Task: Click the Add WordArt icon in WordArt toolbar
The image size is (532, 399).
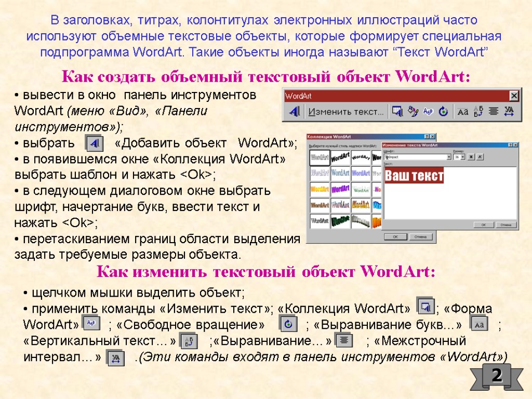Action: (294, 111)
